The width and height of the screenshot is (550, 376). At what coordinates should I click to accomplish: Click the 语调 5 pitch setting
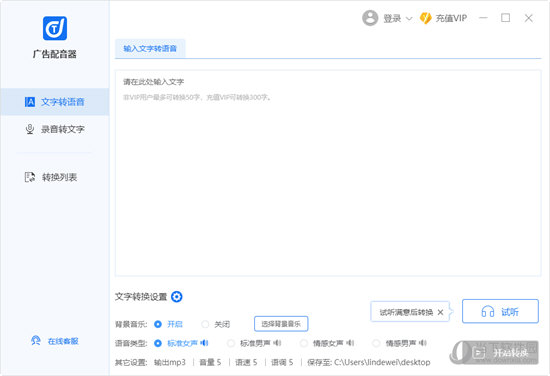tap(282, 362)
